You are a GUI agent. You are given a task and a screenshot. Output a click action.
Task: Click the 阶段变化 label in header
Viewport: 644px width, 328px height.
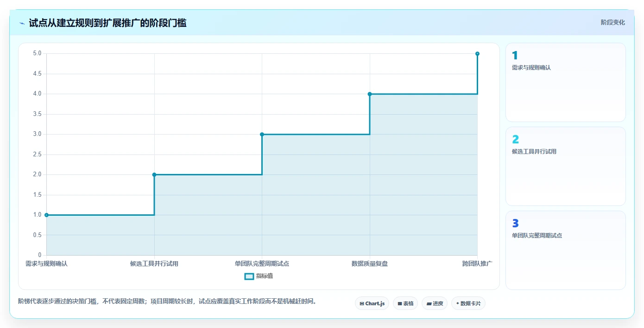[x=612, y=22]
